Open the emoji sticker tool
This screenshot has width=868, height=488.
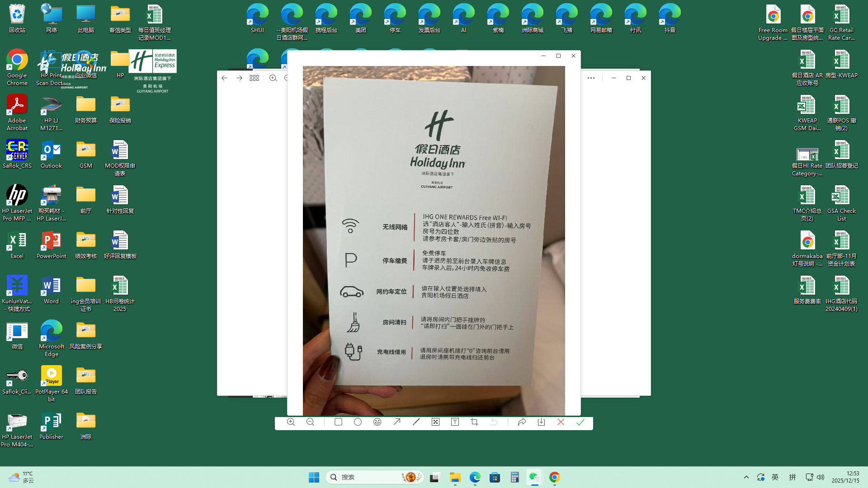[377, 422]
